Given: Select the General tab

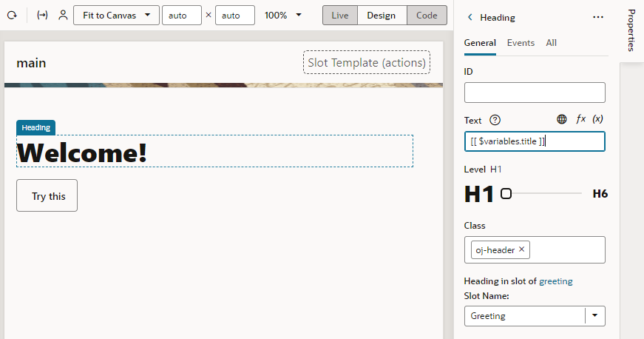Looking at the screenshot, I should [480, 43].
